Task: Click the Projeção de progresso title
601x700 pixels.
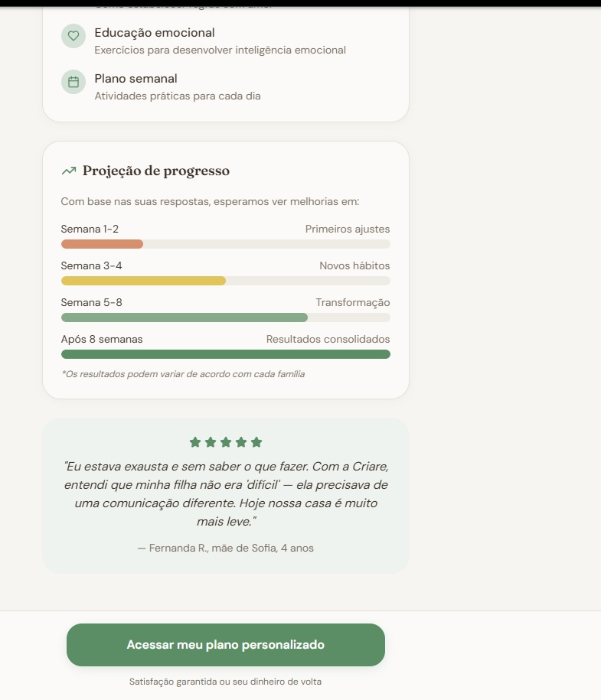Action: pos(156,171)
